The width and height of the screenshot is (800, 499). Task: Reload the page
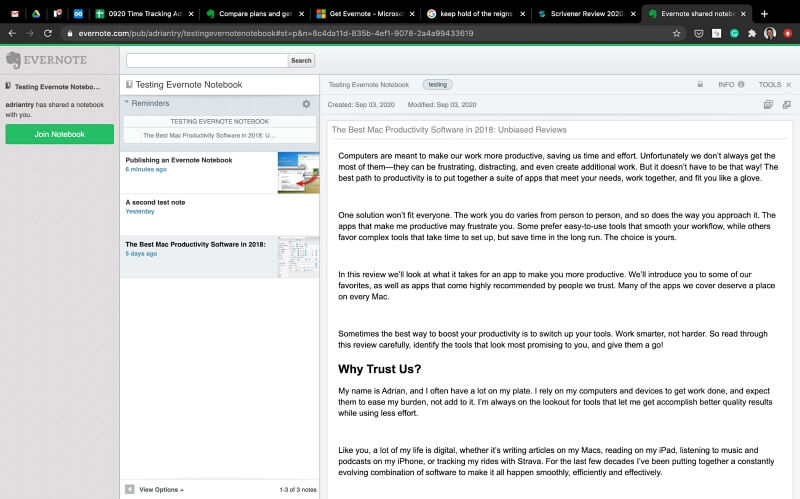click(47, 33)
